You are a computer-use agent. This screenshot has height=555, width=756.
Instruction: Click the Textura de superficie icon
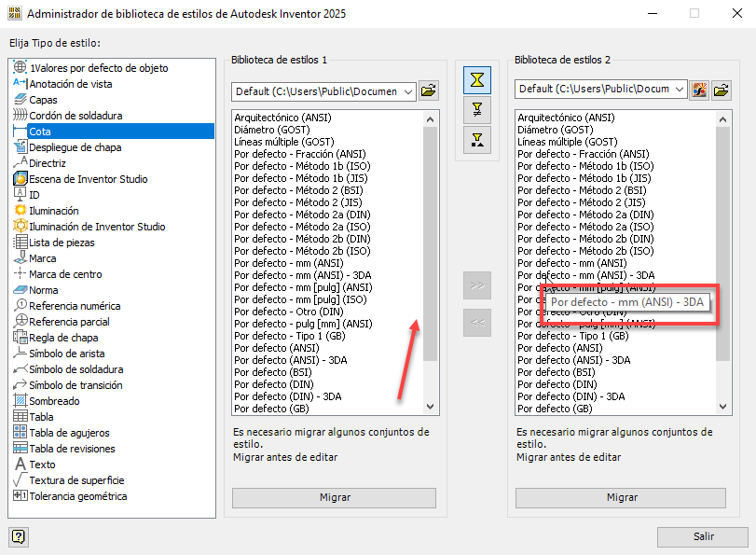click(20, 479)
